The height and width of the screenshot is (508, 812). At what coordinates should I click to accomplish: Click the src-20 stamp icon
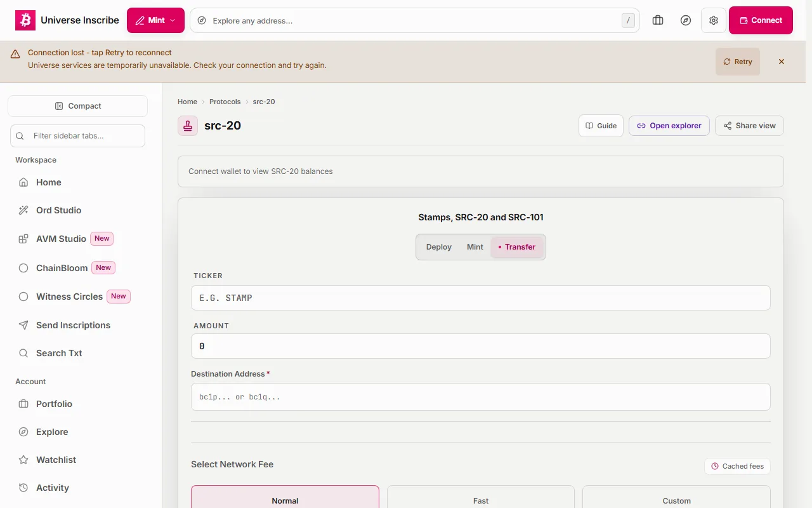click(188, 126)
